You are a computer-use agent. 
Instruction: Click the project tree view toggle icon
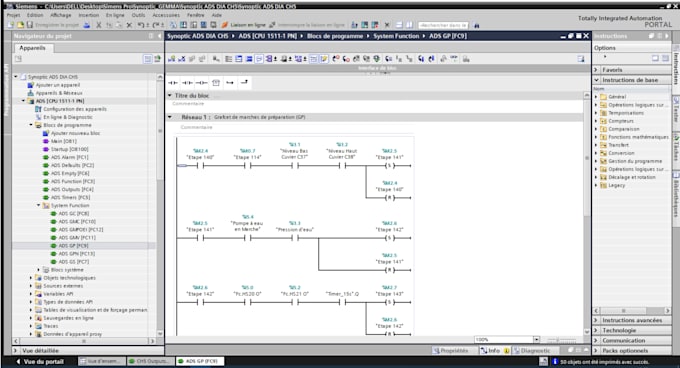pyautogui.click(x=147, y=59)
